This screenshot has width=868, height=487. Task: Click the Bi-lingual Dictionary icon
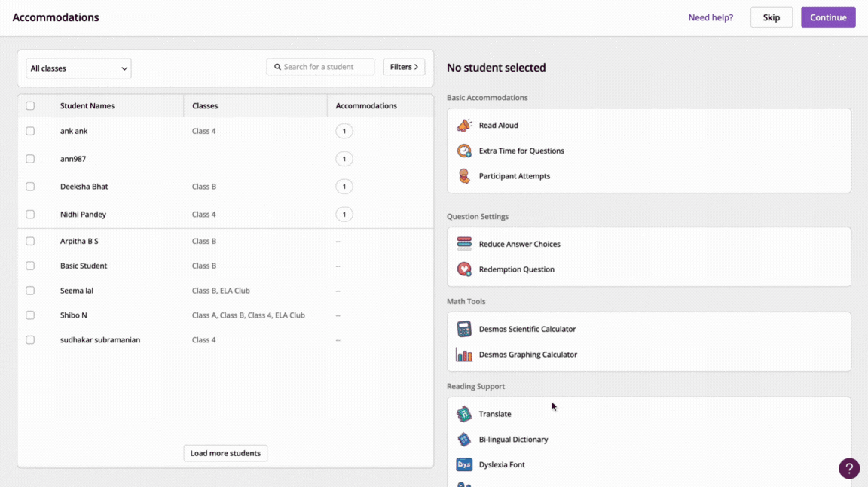[x=464, y=440]
